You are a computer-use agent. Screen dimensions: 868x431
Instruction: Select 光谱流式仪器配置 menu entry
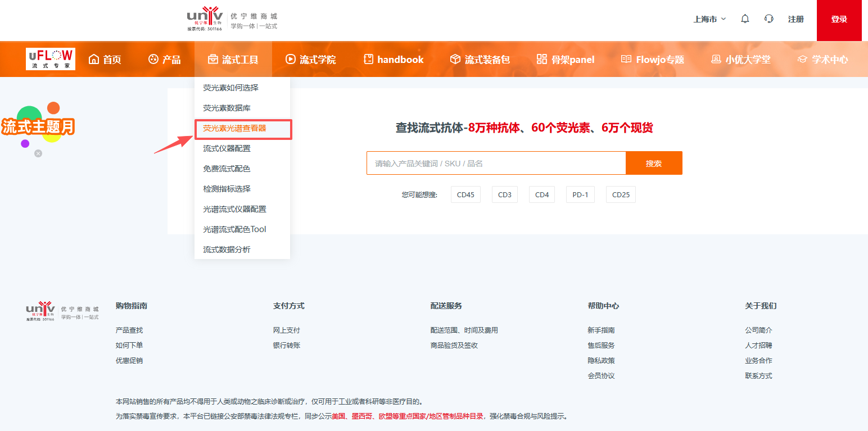click(x=242, y=209)
